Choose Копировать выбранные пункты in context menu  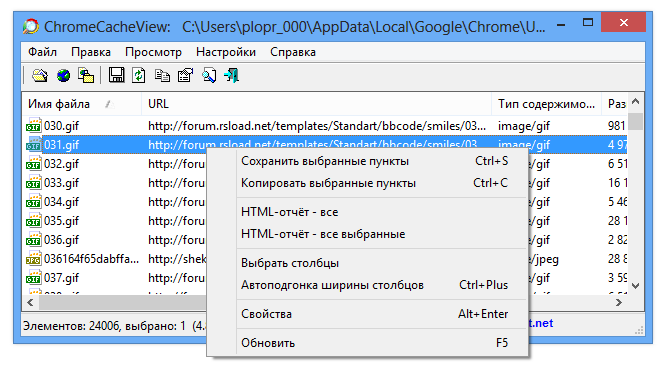(367, 183)
